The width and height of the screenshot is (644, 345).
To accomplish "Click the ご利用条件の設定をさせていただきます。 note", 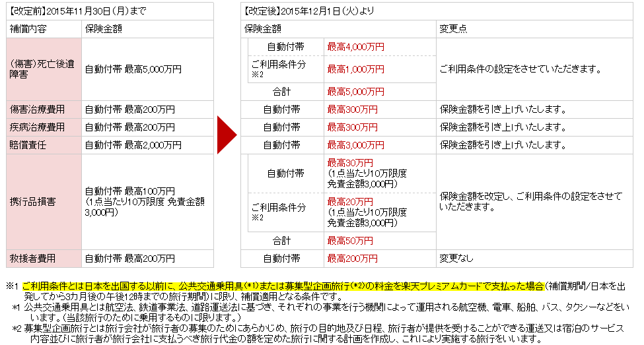I will [x=520, y=69].
